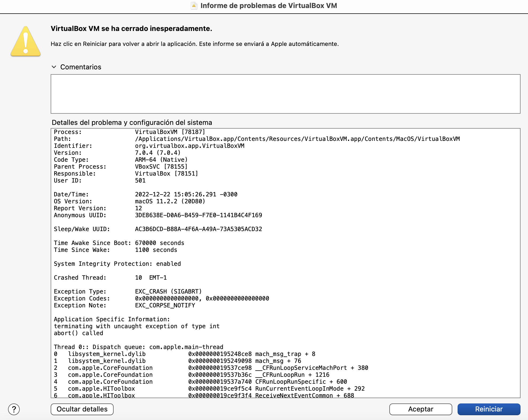The height and width of the screenshot is (420, 528).
Task: Click the Comentarios section label
Action: click(x=81, y=67)
